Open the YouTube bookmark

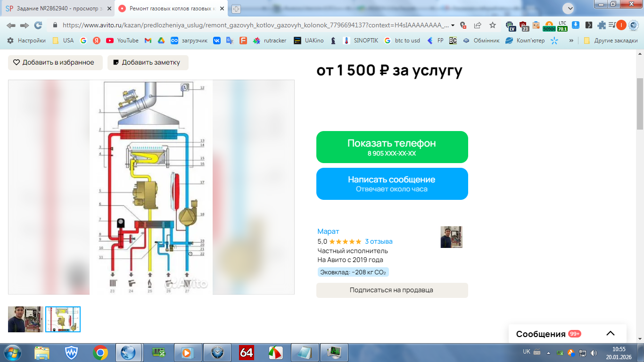coord(122,41)
